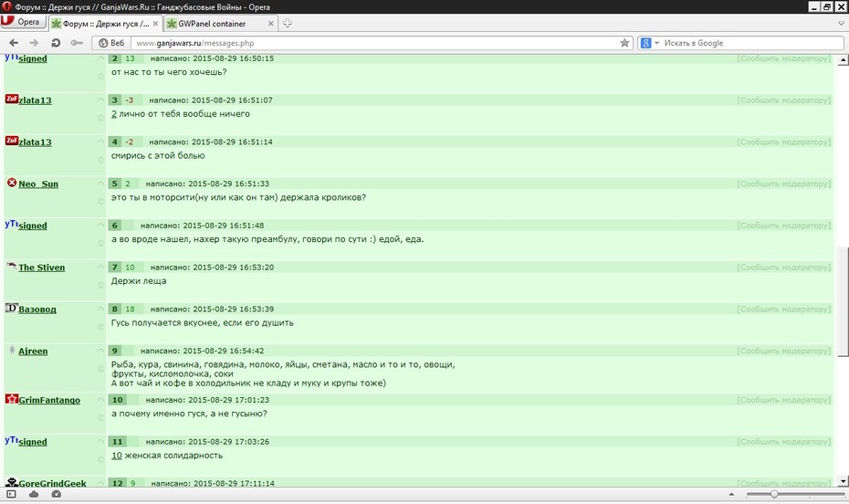The image size is (849, 504).
Task: Click the vertical scrollbar down arrow
Action: (843, 481)
